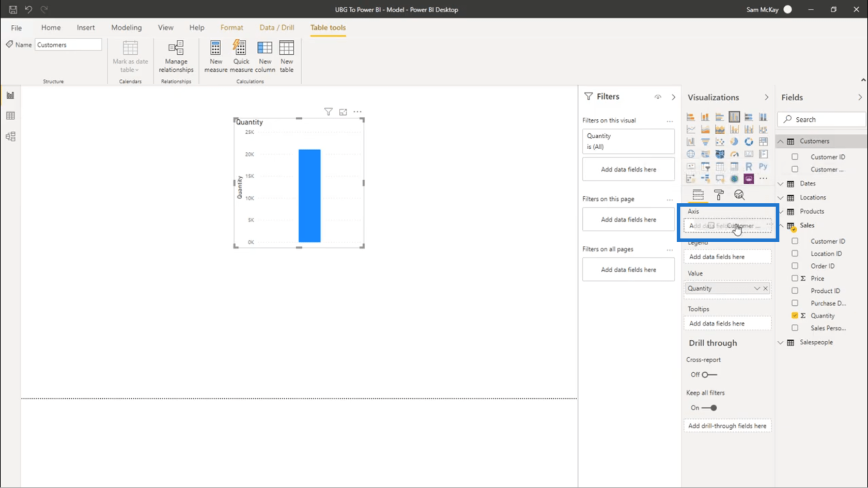Switch to the Home ribbon tab
This screenshot has height=488, width=868.
[x=51, y=27]
